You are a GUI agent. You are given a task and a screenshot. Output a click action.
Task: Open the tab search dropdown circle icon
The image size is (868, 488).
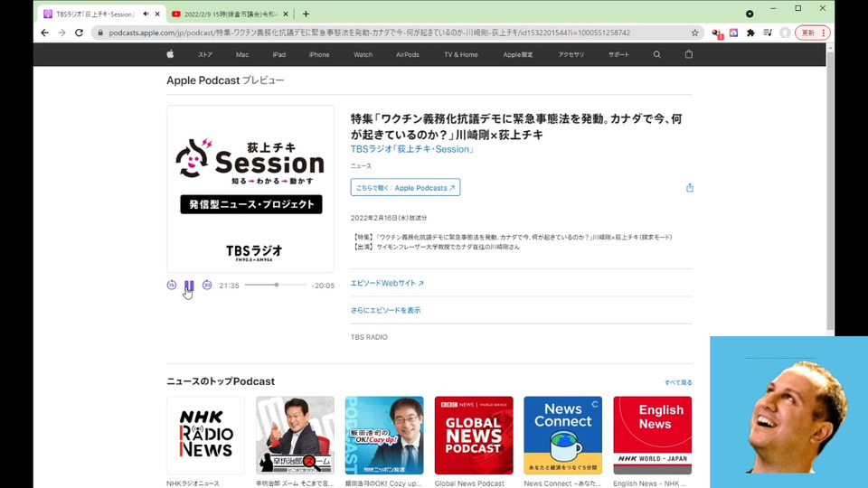click(750, 14)
